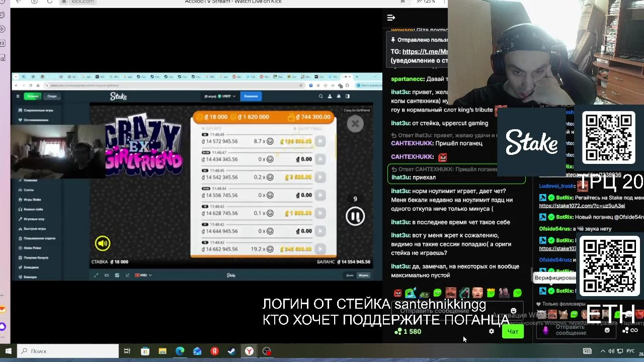This screenshot has height=362, width=644.
Task: Click the green Chat send button
Action: click(513, 331)
